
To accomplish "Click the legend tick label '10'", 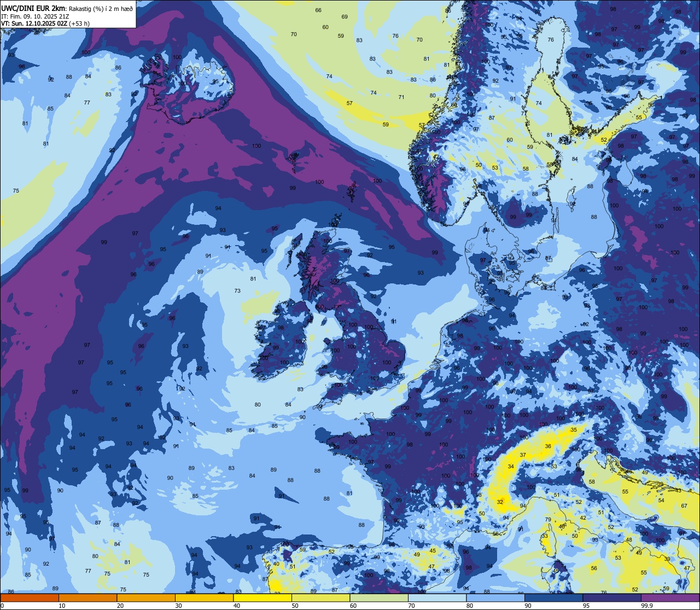I will coord(62,606).
